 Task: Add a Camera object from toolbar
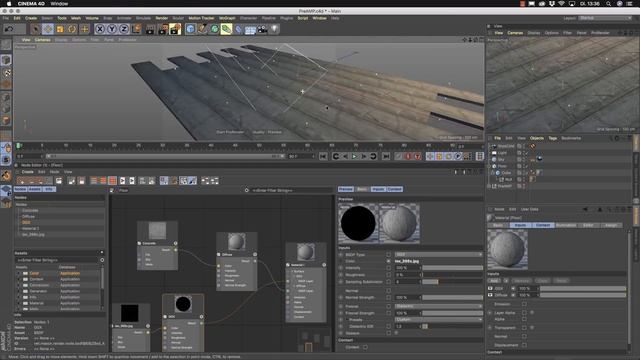pos(262,29)
